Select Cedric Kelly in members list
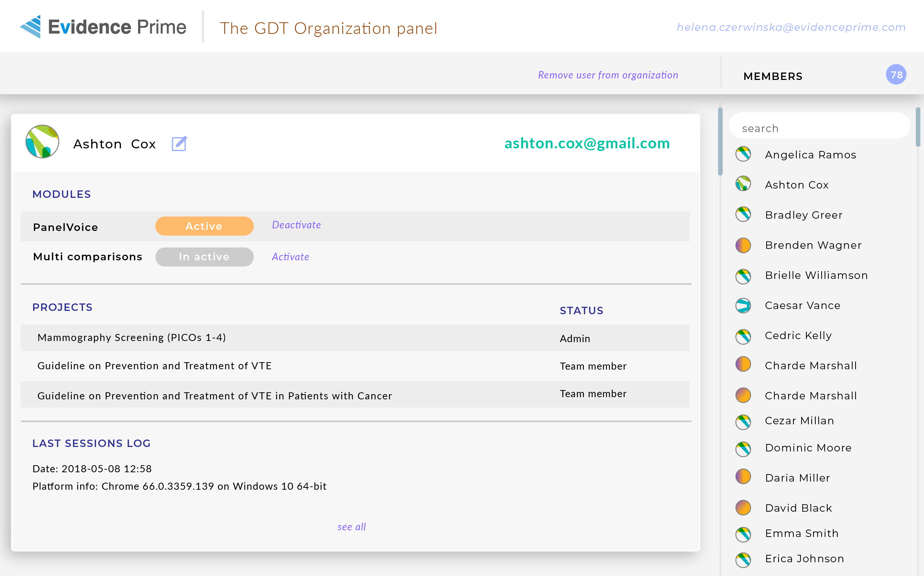This screenshot has height=576, width=924. [798, 335]
